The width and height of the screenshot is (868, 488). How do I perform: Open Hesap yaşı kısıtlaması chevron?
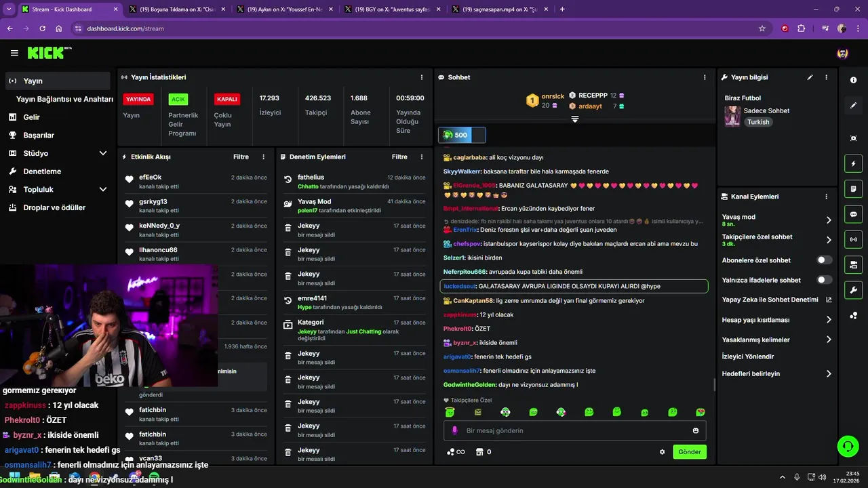(x=829, y=320)
